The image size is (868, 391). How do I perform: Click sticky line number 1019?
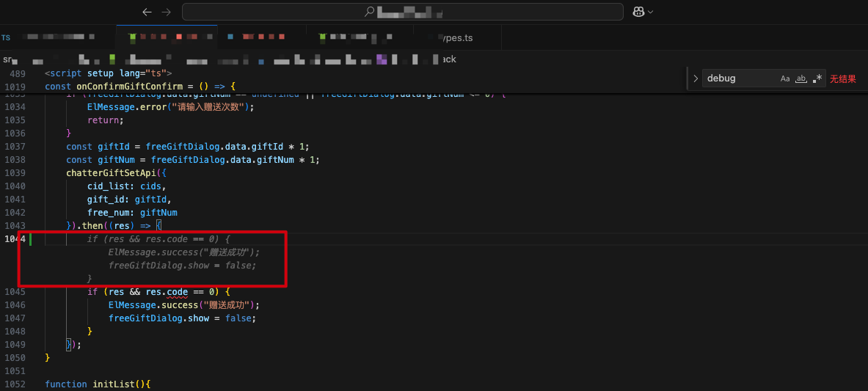point(15,87)
